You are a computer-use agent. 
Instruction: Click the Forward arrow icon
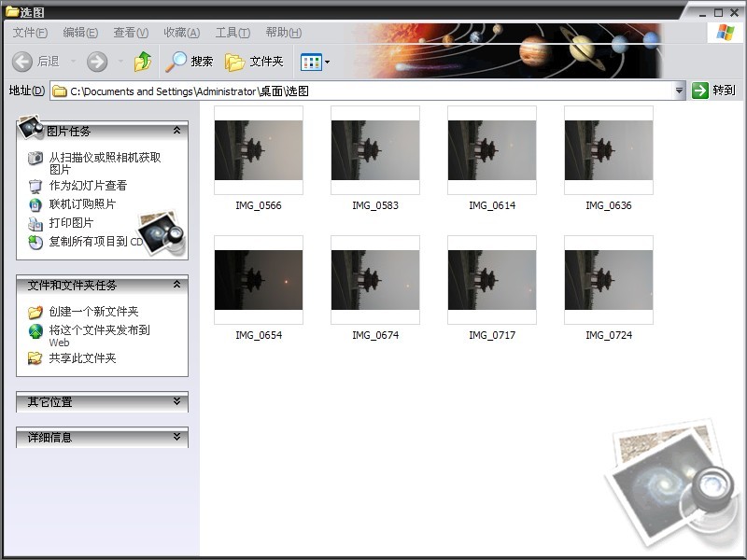[97, 62]
